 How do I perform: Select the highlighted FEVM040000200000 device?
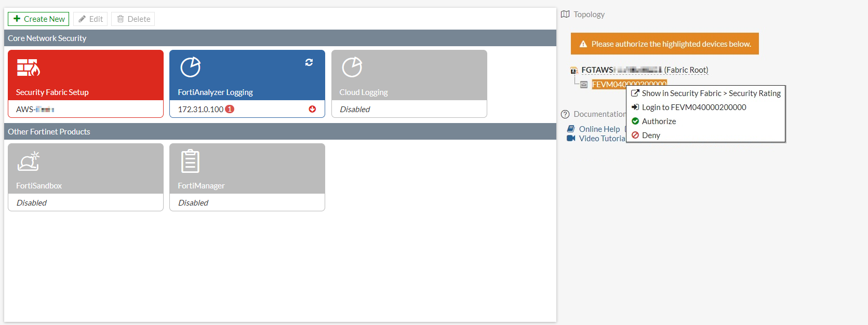[x=629, y=84]
